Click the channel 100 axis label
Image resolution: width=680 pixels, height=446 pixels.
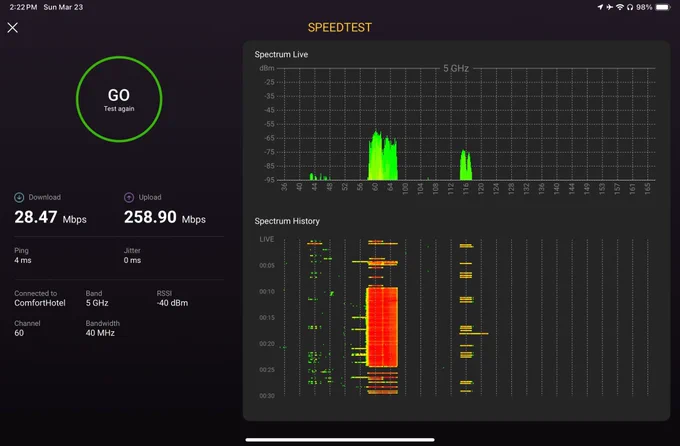[x=405, y=188]
